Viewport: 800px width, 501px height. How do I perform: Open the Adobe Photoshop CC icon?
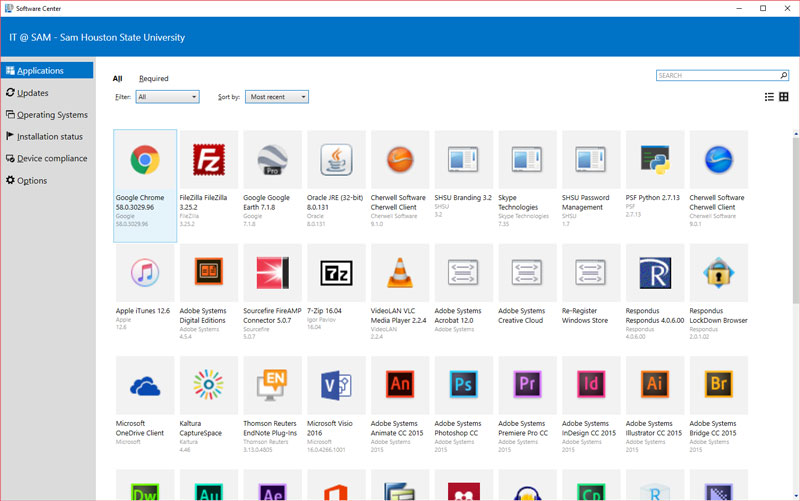coord(463,385)
